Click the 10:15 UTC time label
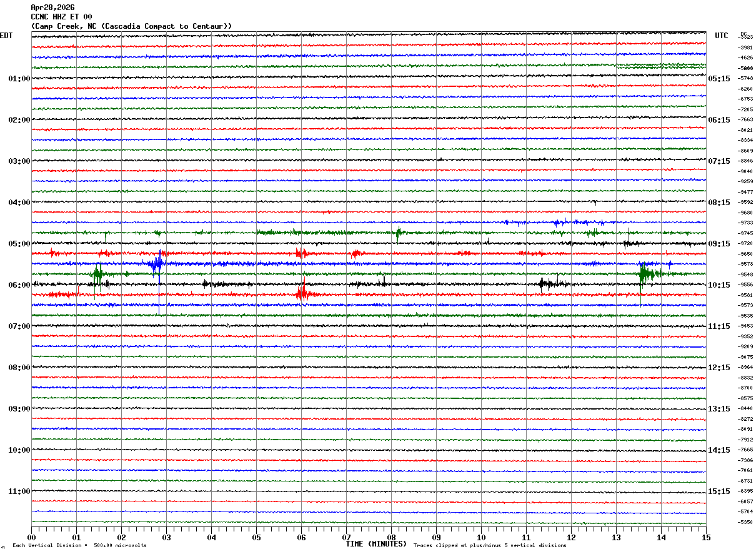756x554 pixels. pos(719,285)
